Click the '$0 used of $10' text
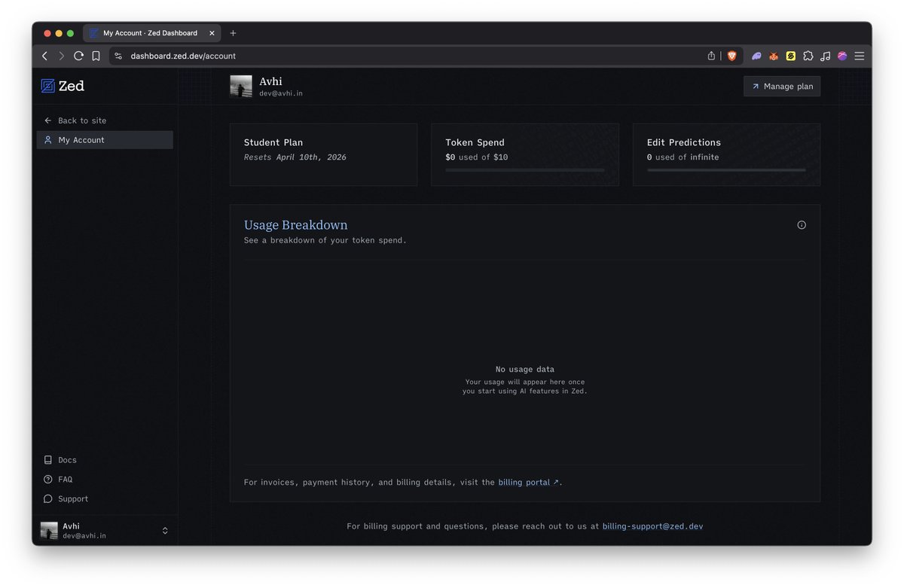904x588 pixels. pos(477,157)
